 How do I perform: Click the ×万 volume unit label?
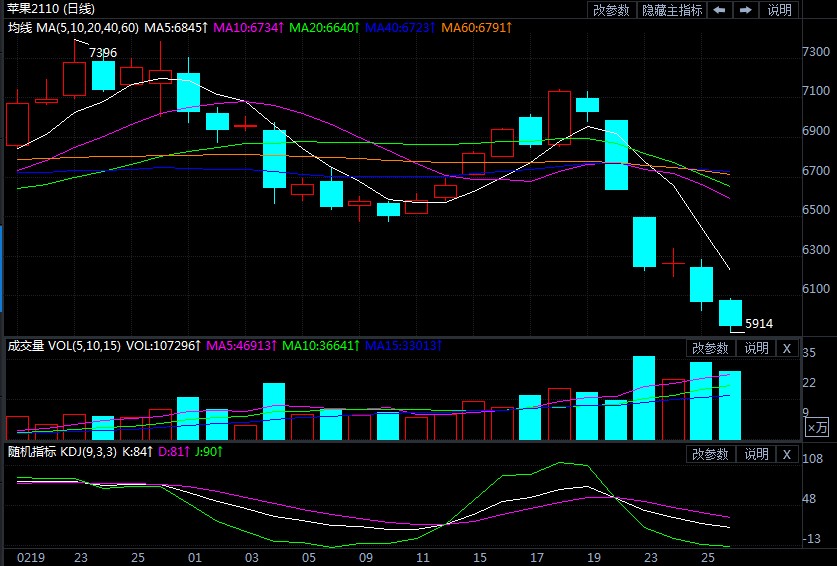coord(817,427)
